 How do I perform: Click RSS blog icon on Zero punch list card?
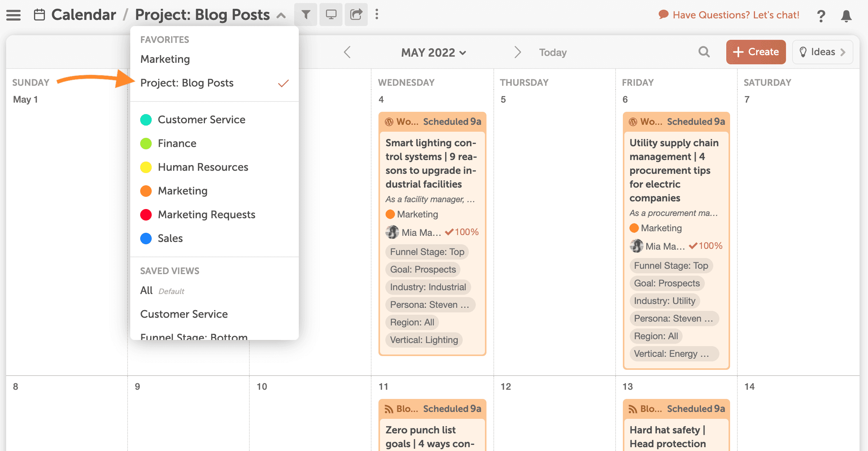coord(389,409)
